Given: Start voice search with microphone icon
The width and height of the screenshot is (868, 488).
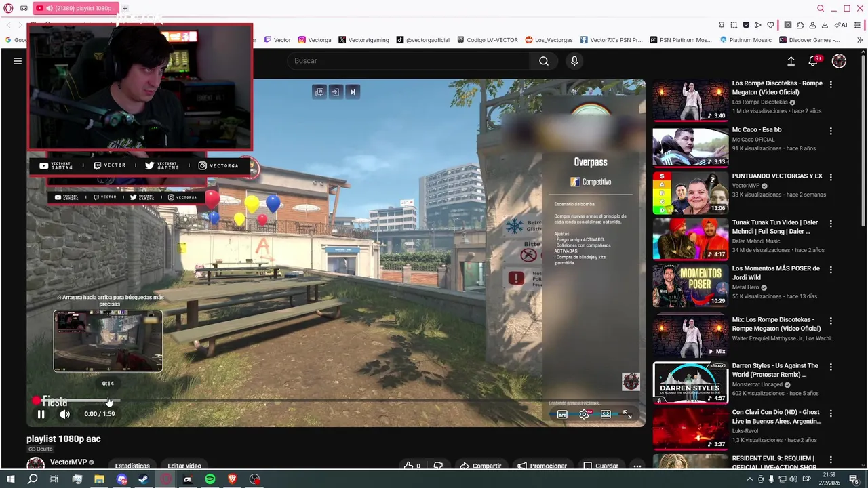Looking at the screenshot, I should click(574, 61).
